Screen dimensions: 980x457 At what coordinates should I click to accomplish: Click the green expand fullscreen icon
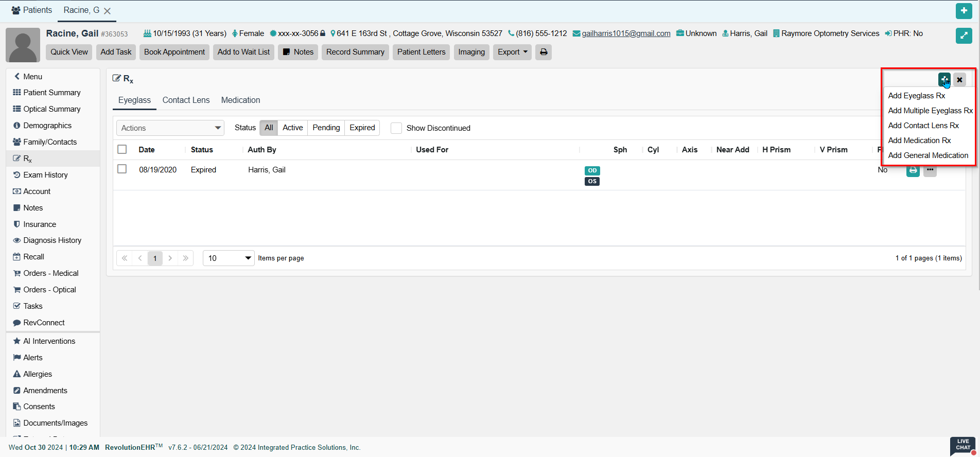(964, 36)
